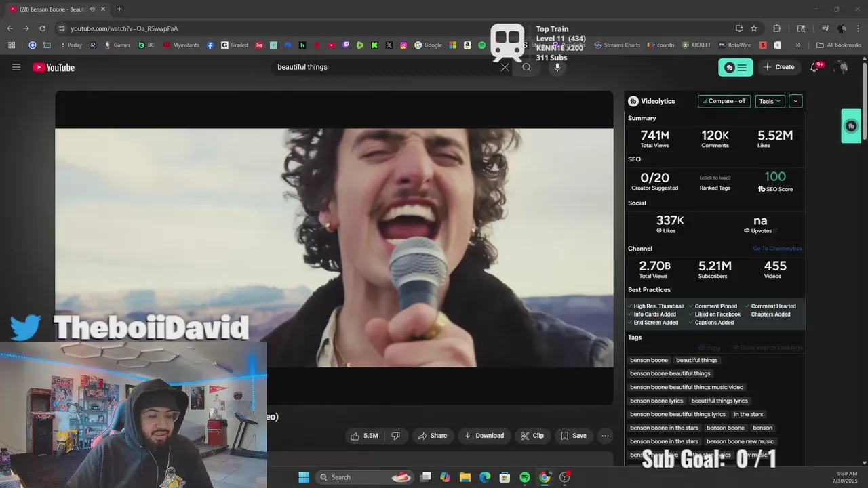Screen dimensions: 868x488
Task: Open File Explorer from the taskbar
Action: pyautogui.click(x=465, y=477)
